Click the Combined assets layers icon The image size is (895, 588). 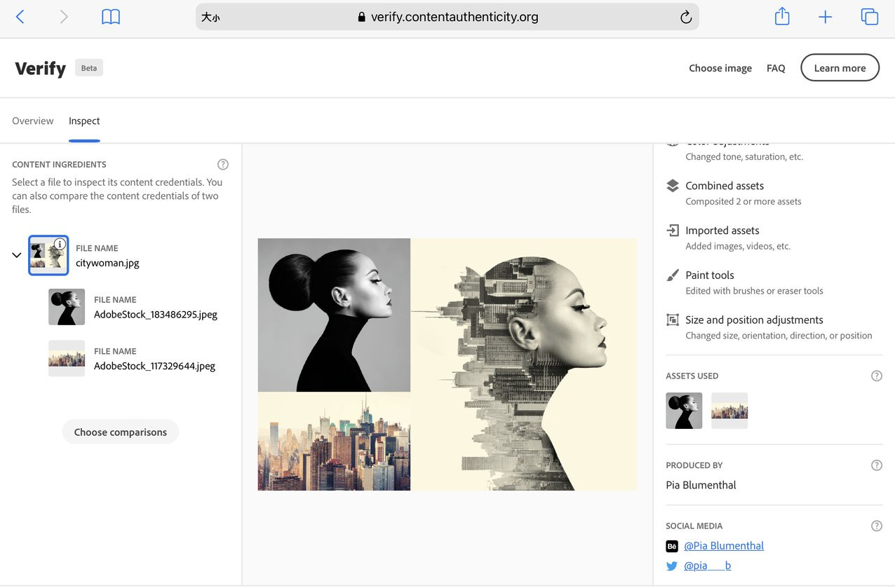[x=673, y=186]
